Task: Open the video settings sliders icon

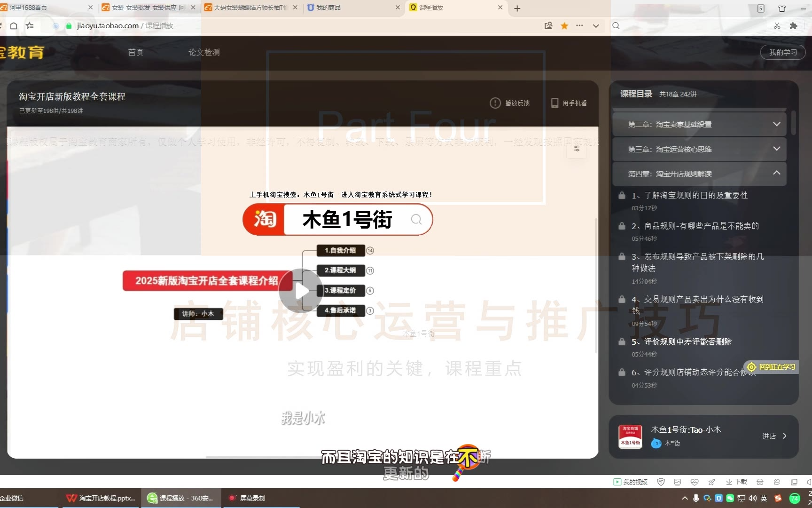Action: 577,149
